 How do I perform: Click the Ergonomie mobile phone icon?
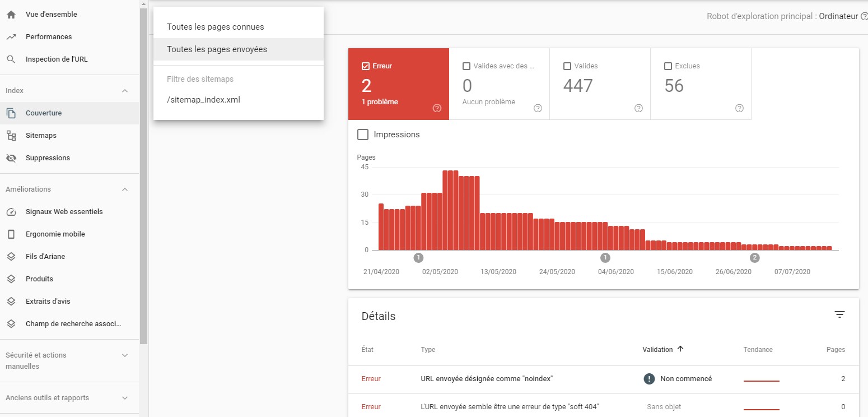(11, 234)
